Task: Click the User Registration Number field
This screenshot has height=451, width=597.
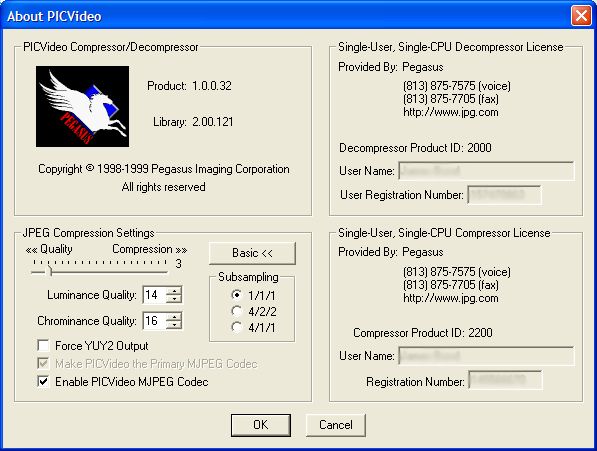Action: (x=504, y=195)
